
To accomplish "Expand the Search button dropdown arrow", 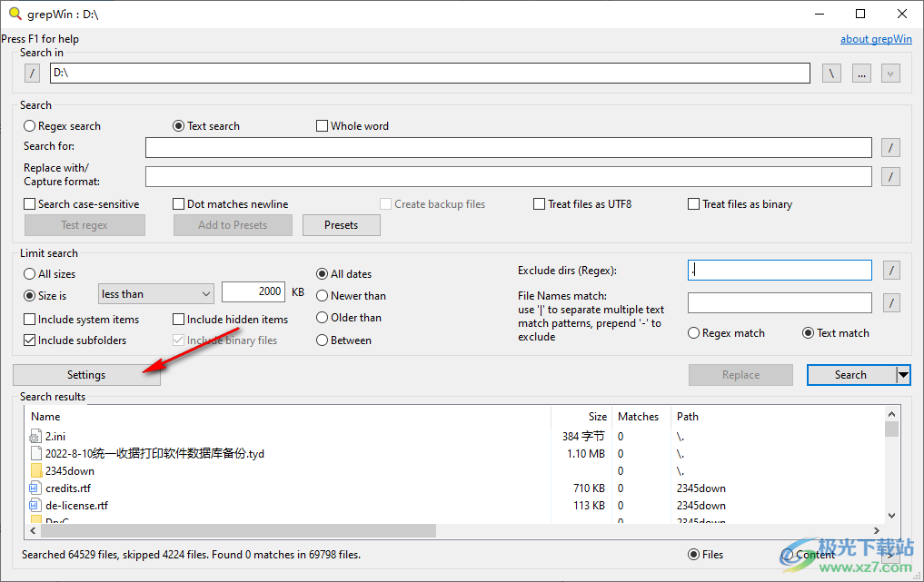I will click(x=903, y=375).
